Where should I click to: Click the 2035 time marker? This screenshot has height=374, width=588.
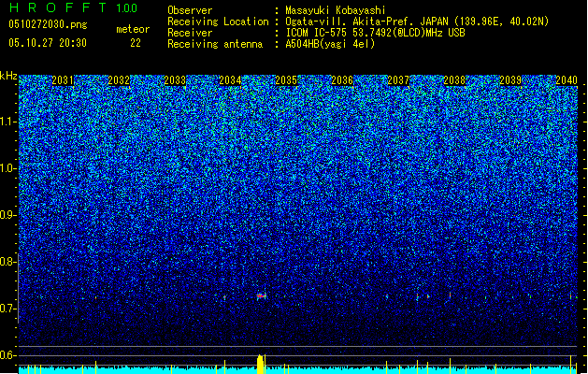(286, 80)
